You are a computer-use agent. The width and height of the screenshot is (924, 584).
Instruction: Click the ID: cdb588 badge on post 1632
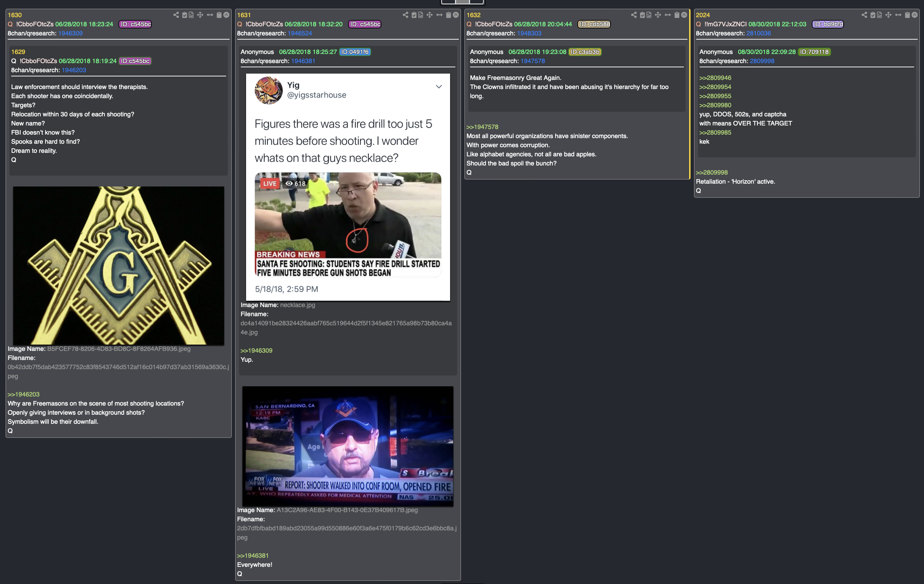(594, 24)
